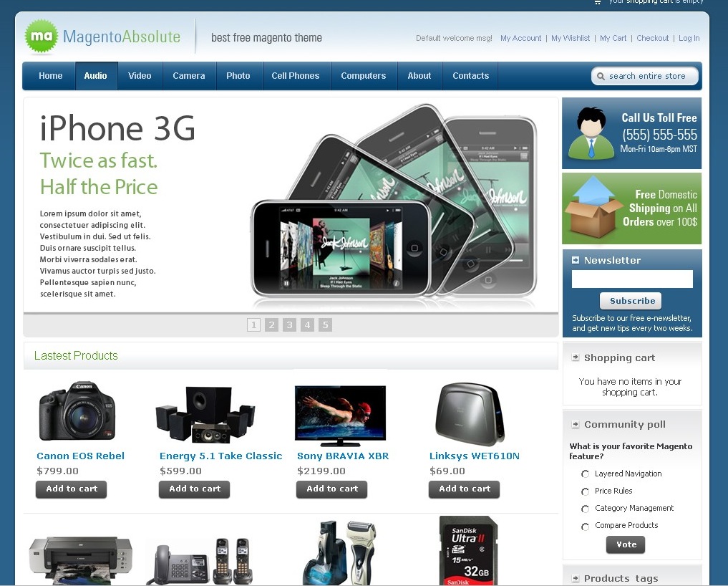This screenshot has width=728, height=586.
Task: Click the free shipping box icon
Action: coord(592,207)
